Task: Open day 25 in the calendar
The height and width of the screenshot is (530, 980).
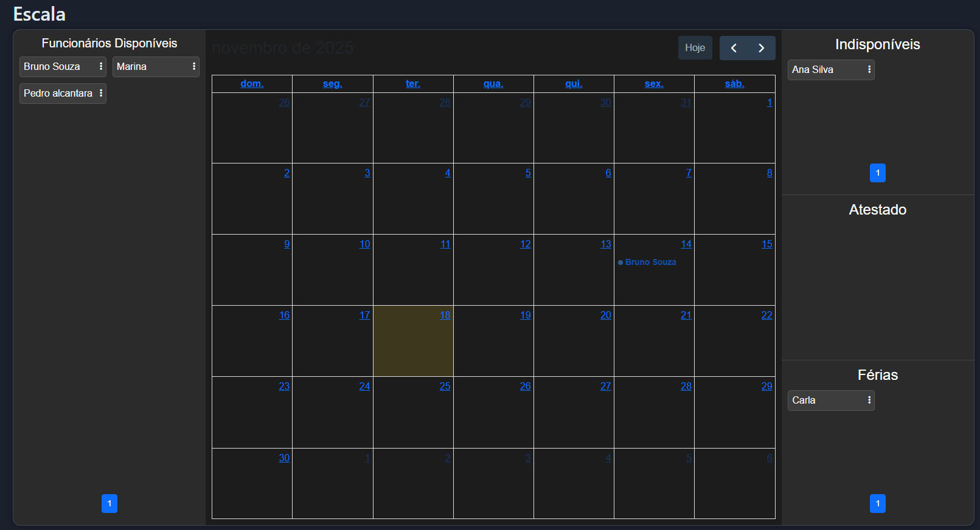Action: coord(445,386)
